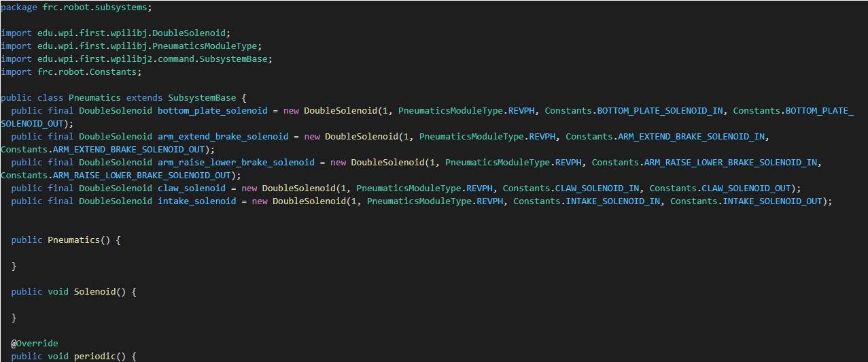Screen dimensions: 868x362
Task: Click the constant 'INTAKE_SOLENOID_OUT'
Action: pos(771,201)
